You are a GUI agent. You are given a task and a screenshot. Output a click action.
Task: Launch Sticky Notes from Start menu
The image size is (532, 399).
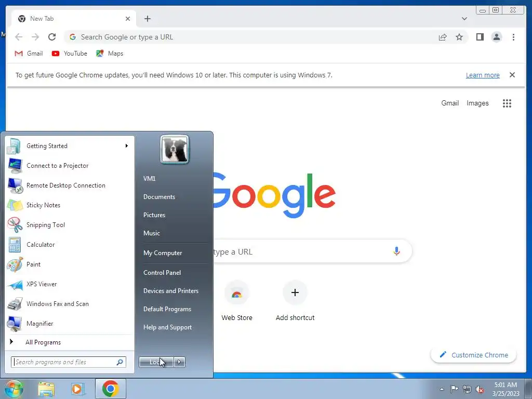(70, 205)
